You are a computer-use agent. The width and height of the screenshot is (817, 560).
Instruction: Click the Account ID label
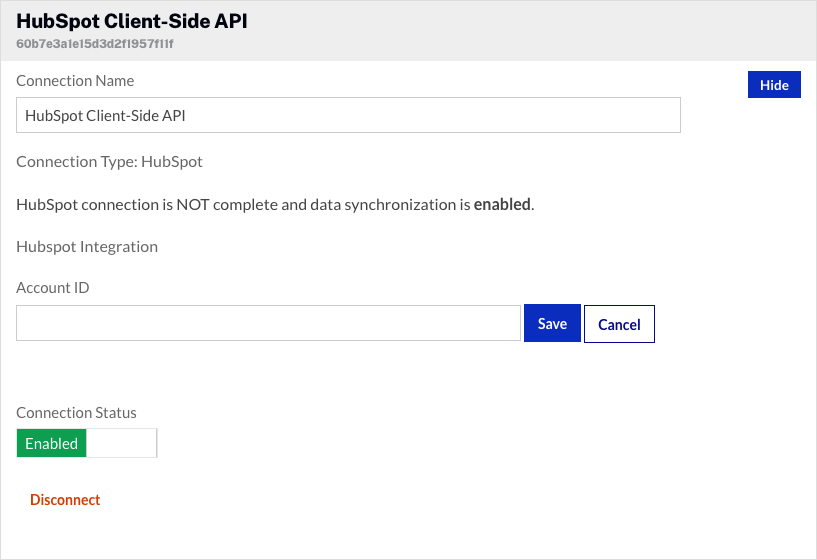pos(53,288)
